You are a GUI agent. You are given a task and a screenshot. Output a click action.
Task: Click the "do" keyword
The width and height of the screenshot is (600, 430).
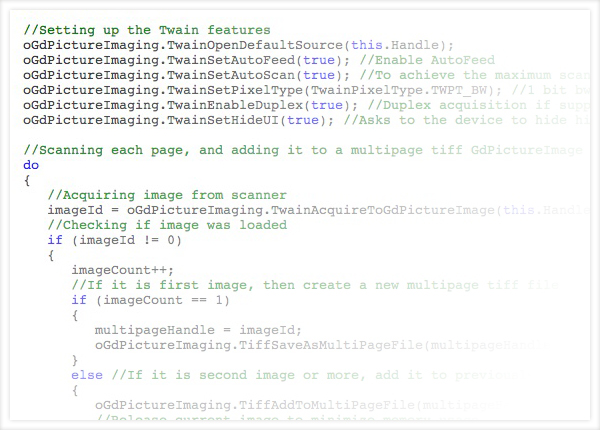tap(31, 165)
